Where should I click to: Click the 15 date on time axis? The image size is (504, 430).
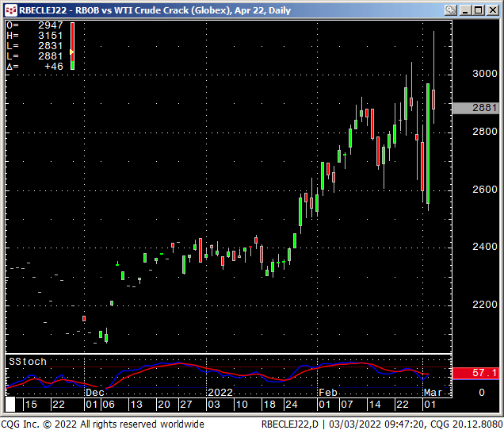(31, 405)
